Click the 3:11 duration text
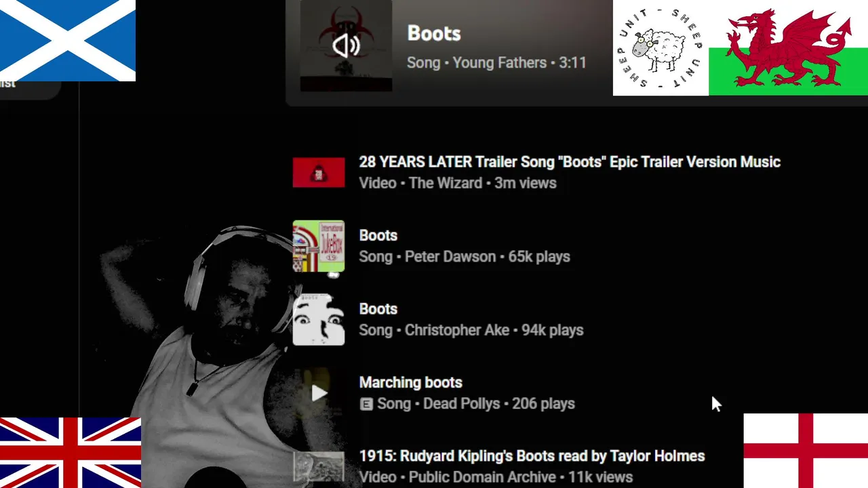Image resolution: width=868 pixels, height=488 pixels. pos(573,63)
